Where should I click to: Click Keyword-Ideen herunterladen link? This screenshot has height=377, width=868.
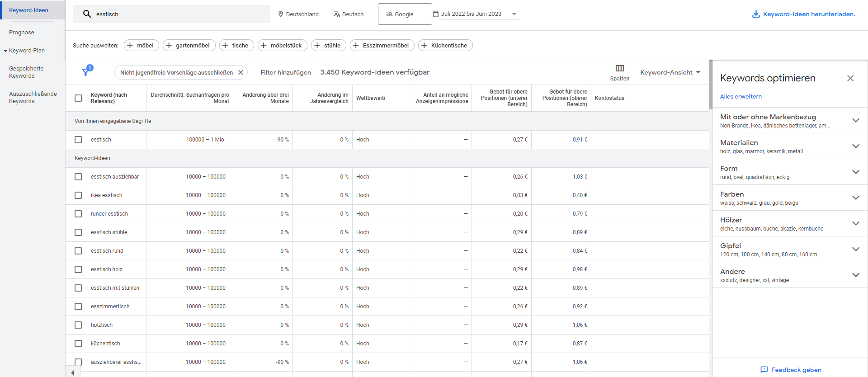tap(809, 14)
